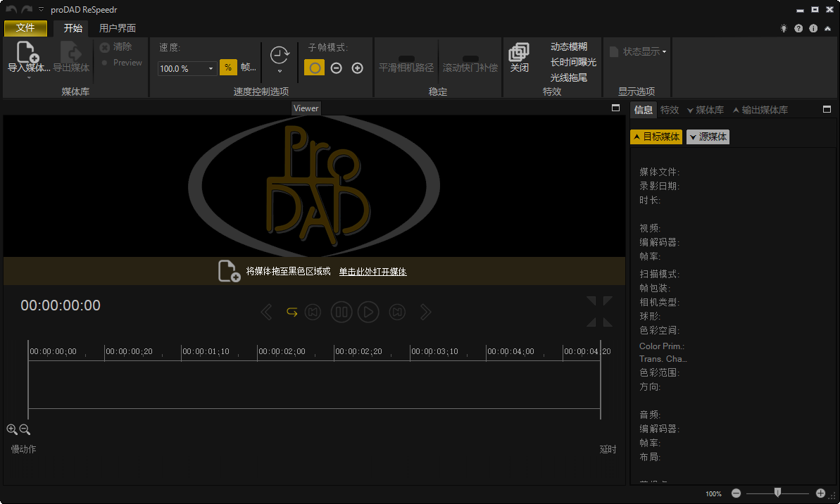Enable 滚动快门补偿 rolling shutter compensation
This screenshot has width=840, height=504.
pyautogui.click(x=469, y=60)
